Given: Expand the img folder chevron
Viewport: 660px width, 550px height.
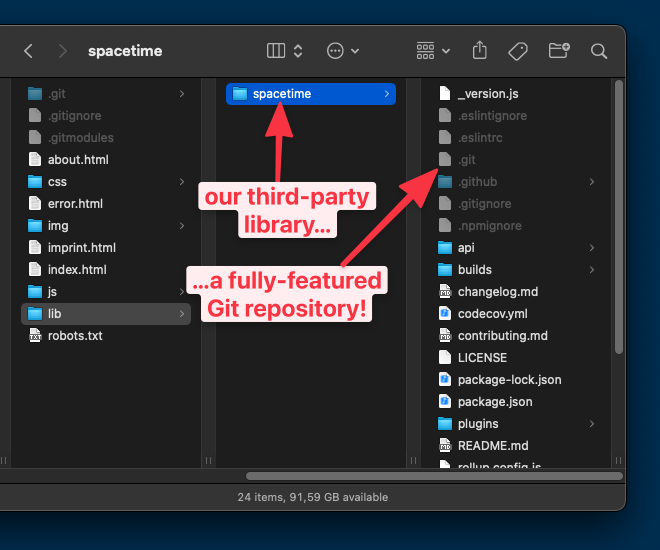Looking at the screenshot, I should 181,226.
